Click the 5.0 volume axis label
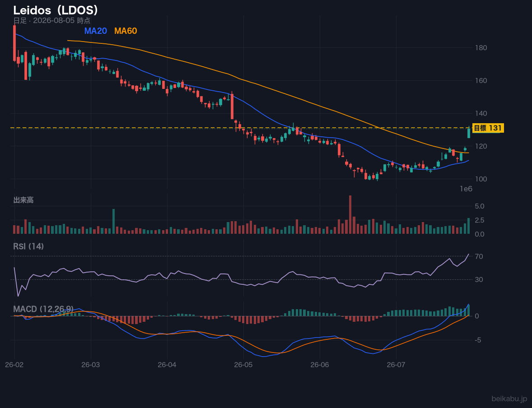 [x=480, y=206]
